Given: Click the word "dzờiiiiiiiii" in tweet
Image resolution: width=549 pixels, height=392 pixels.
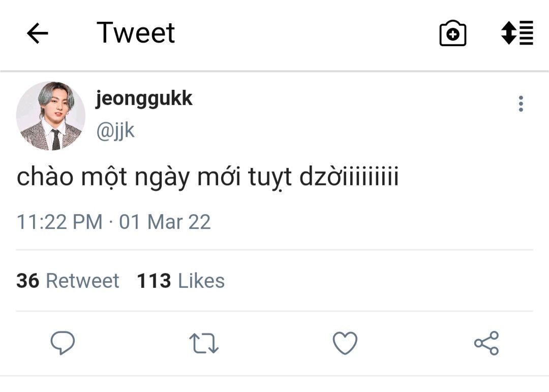Looking at the screenshot, I should [x=349, y=178].
